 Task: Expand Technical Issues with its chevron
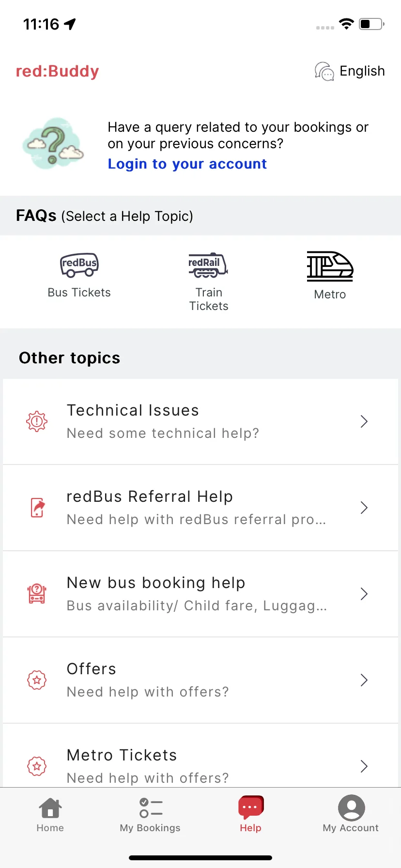point(364,421)
